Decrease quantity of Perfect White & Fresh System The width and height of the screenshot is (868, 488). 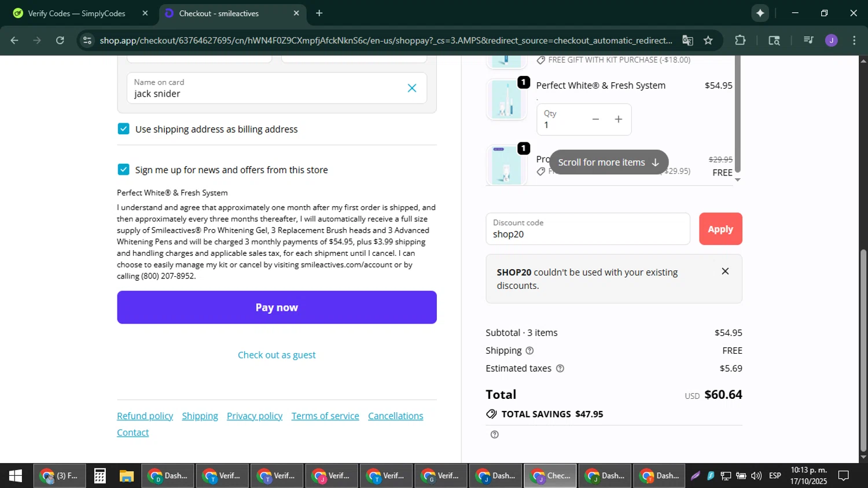pos(595,119)
